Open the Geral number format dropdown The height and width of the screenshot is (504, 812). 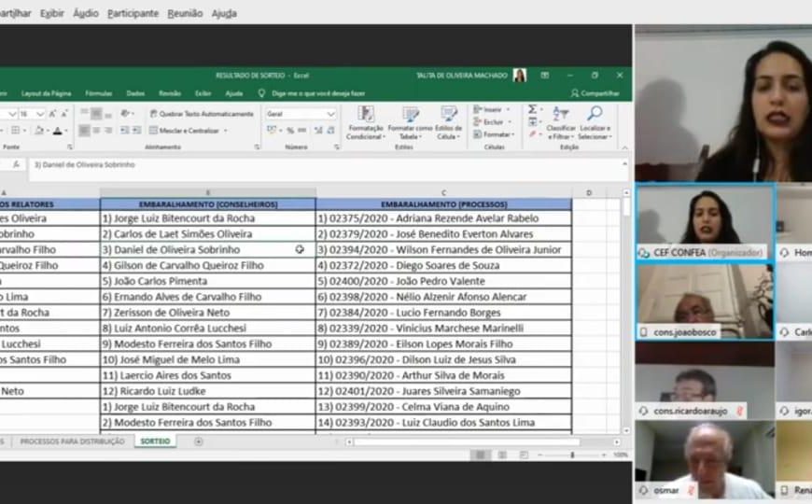pyautogui.click(x=331, y=114)
